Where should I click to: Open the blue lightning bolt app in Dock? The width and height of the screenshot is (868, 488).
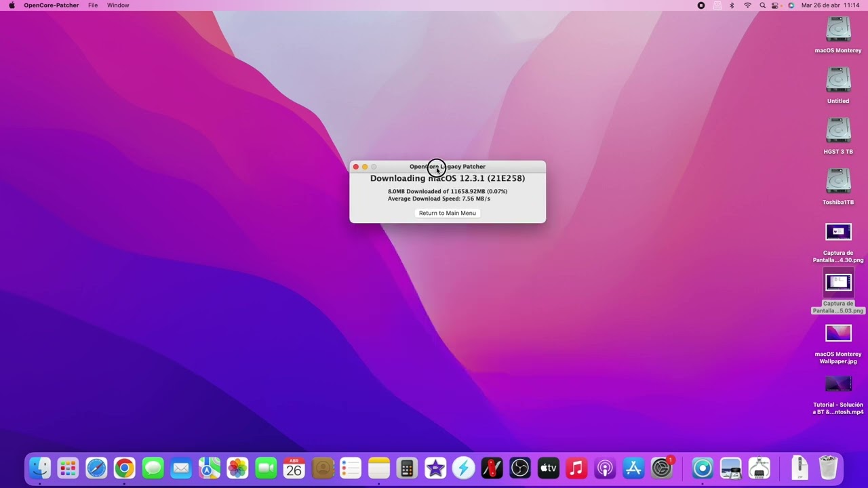[x=464, y=468]
